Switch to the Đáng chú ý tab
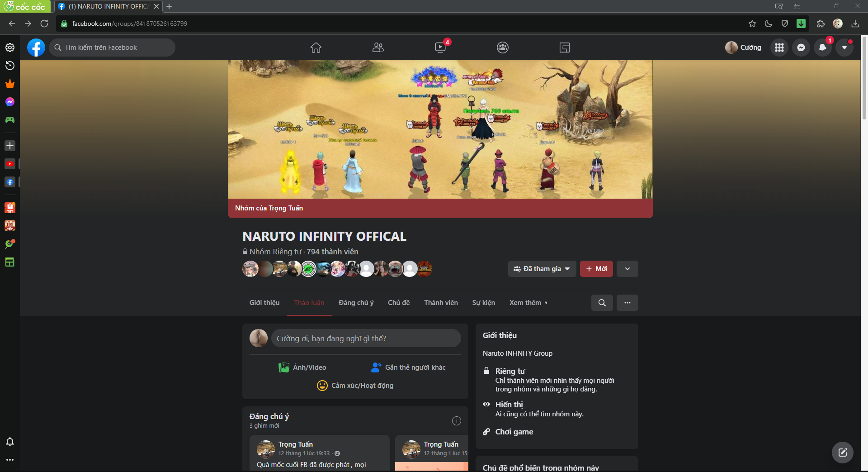This screenshot has width=868, height=472. [356, 303]
